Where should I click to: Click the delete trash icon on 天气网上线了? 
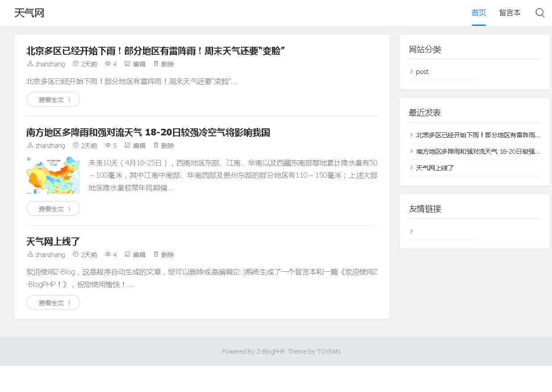click(x=156, y=254)
